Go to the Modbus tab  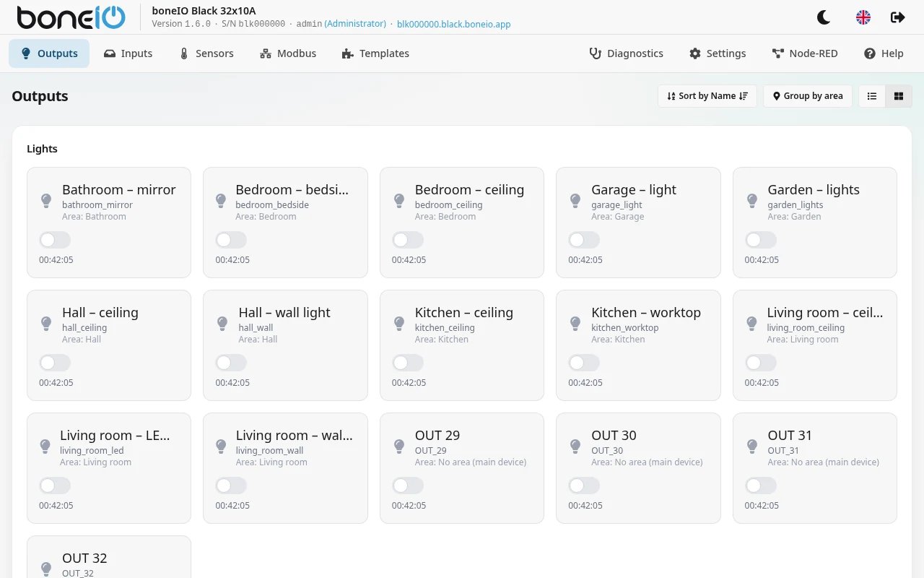coord(288,53)
